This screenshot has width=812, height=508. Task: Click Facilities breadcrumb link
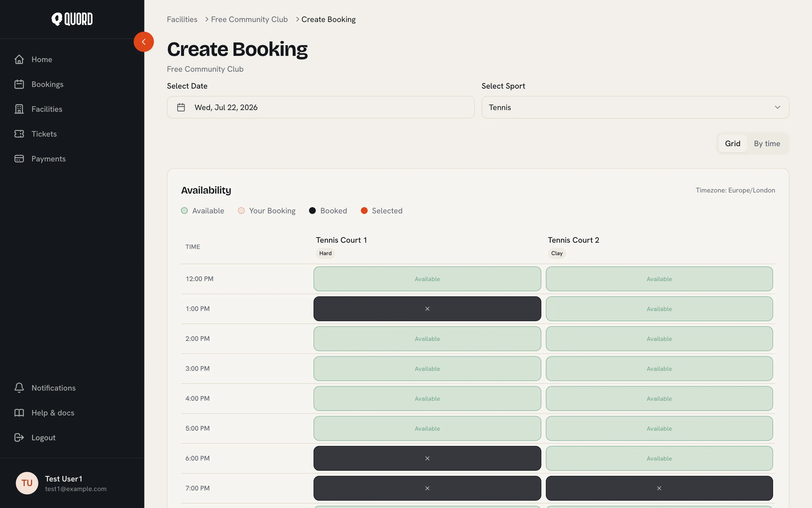(182, 19)
